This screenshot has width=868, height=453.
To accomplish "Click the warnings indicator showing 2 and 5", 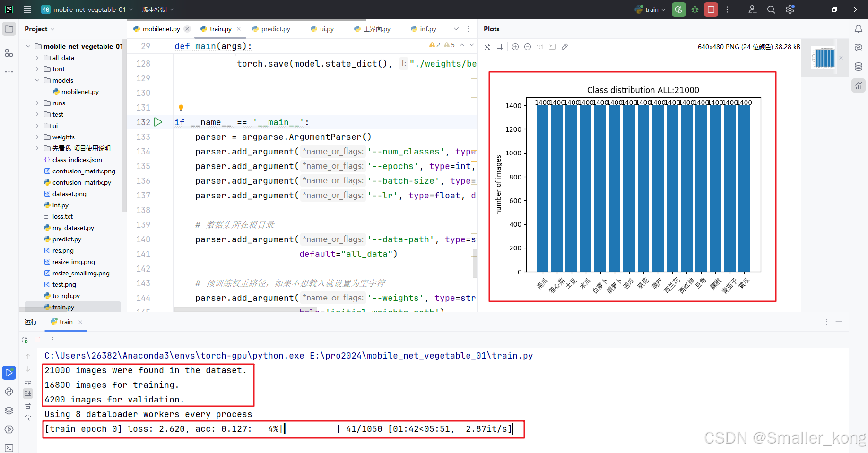I will [x=442, y=45].
